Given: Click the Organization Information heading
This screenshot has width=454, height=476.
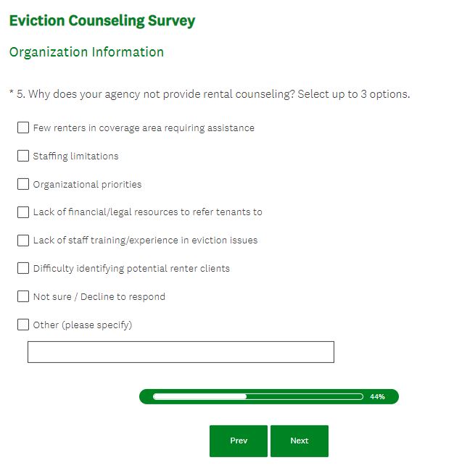Looking at the screenshot, I should (x=86, y=52).
